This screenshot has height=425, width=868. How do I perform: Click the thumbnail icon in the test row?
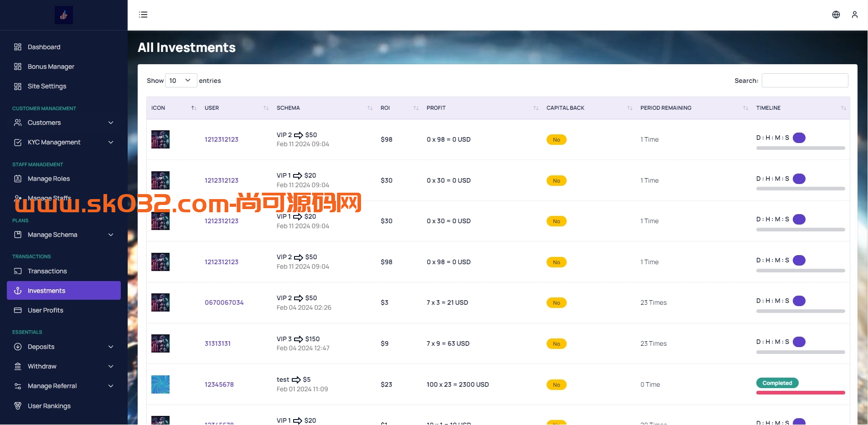[x=160, y=384]
